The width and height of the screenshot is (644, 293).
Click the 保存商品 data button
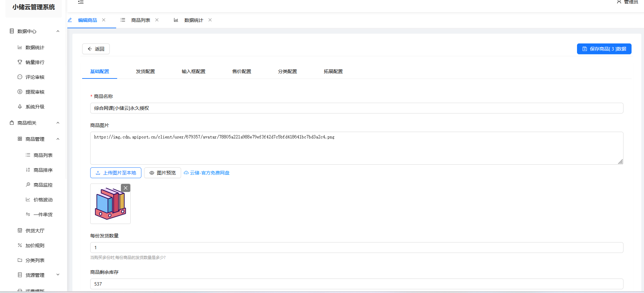(604, 49)
